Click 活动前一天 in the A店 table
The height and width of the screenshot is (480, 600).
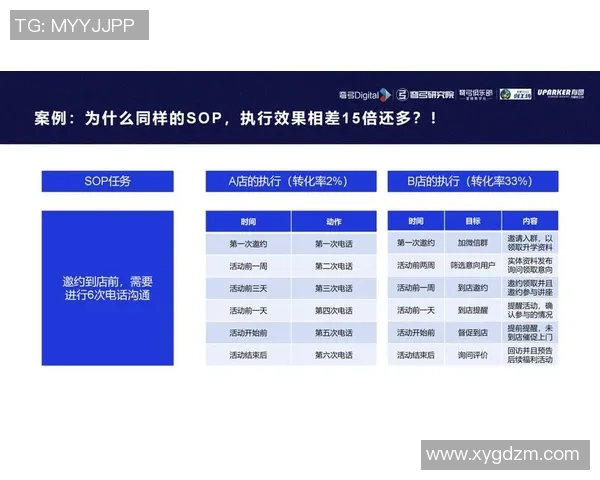pos(248,310)
